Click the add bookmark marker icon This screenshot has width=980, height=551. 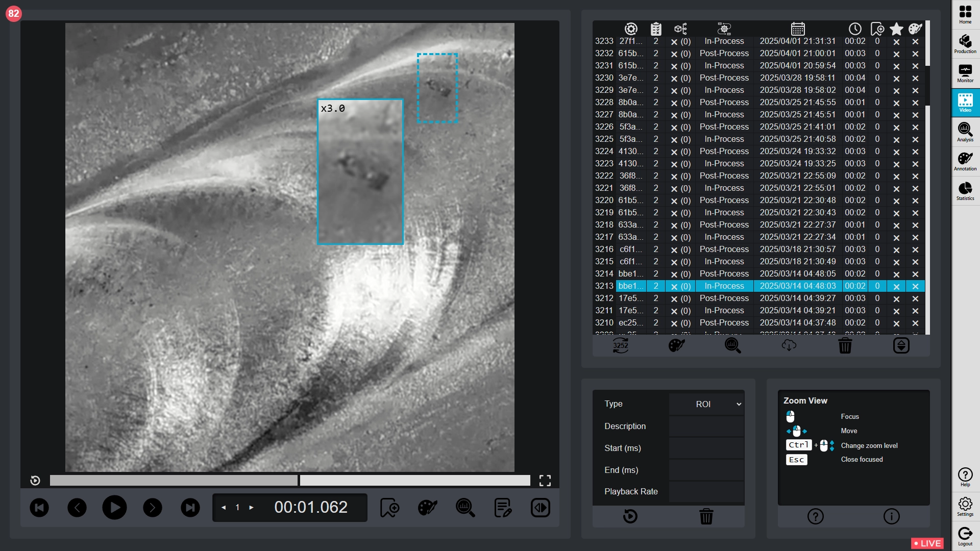click(x=389, y=508)
